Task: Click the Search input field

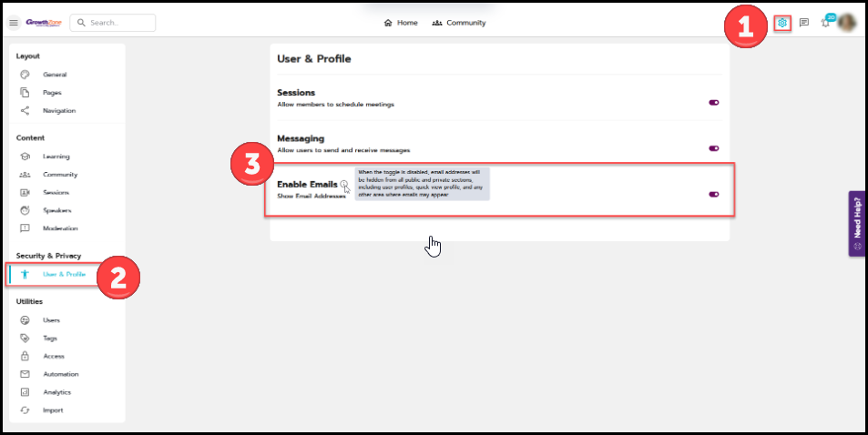Action: click(x=113, y=23)
